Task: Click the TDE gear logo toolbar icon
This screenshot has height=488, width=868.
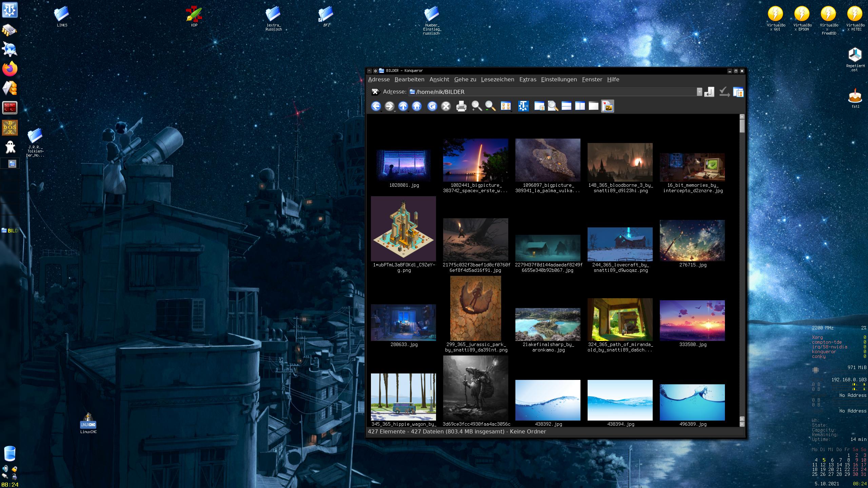Action: pos(523,106)
